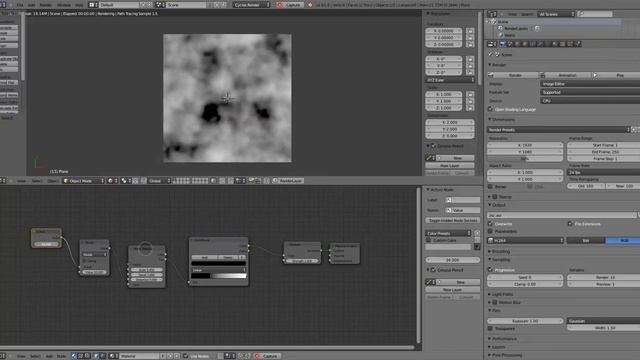Enable the Motion Blur checkbox
This screenshot has height=360, width=640.
click(x=495, y=302)
